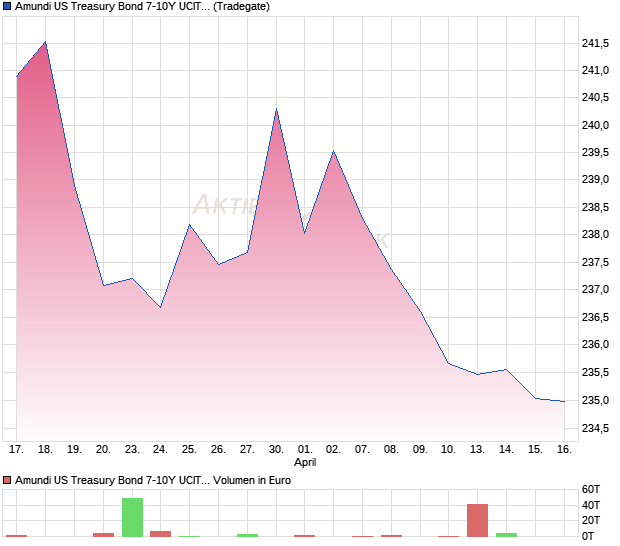Click the 60T volume axis label

[x=591, y=489]
